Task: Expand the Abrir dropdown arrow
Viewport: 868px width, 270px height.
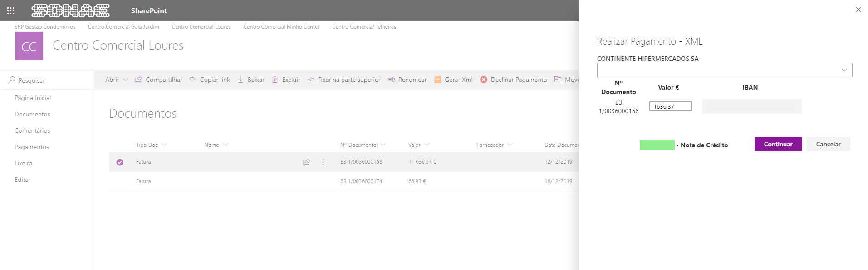Action: (126, 80)
